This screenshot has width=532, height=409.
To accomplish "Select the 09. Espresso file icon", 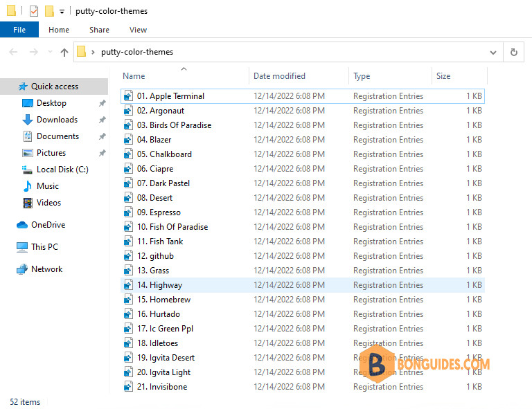I will (x=128, y=212).
